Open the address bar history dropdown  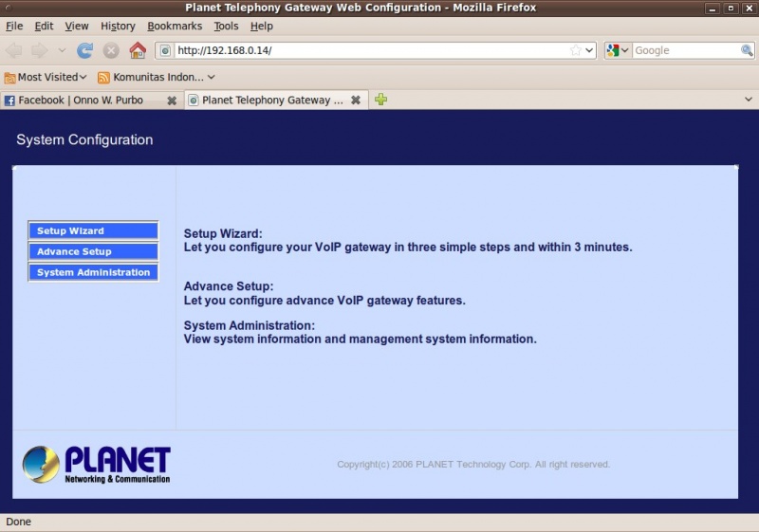tap(589, 50)
